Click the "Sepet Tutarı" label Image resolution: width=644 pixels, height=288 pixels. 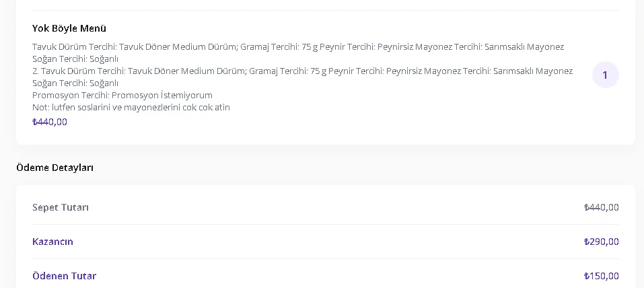tap(61, 207)
